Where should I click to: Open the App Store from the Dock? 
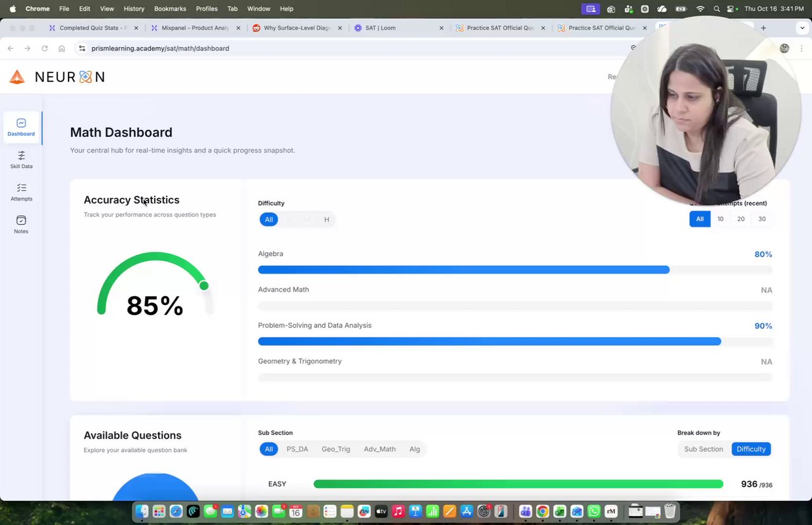coord(467,511)
